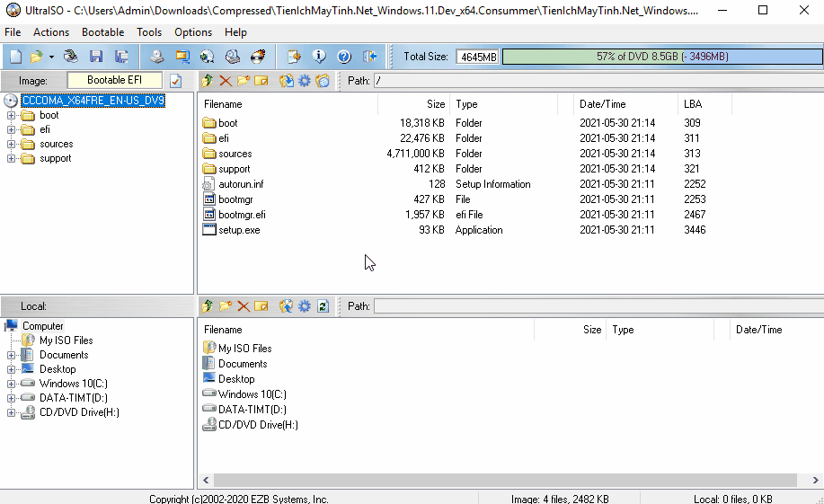824x504 pixels.
Task: Click the Help question mark toolbar icon
Action: [x=344, y=57]
